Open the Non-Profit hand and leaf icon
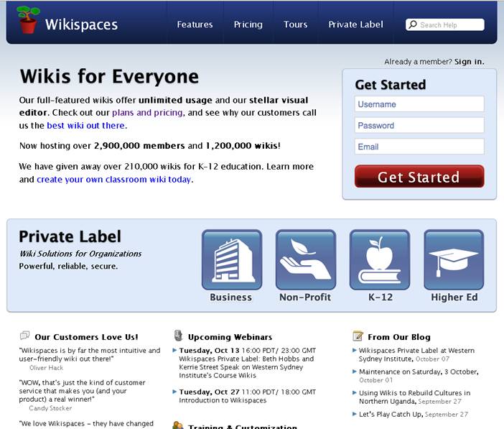 306,259
